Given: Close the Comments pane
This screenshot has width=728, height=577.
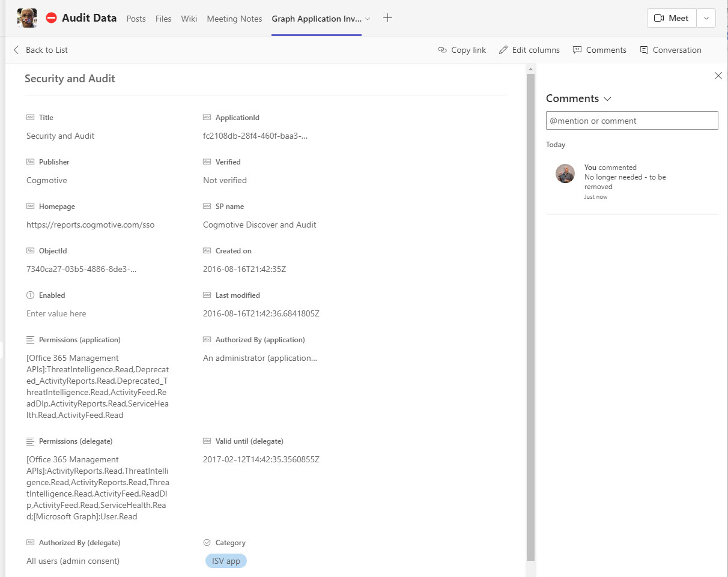Looking at the screenshot, I should coord(718,76).
